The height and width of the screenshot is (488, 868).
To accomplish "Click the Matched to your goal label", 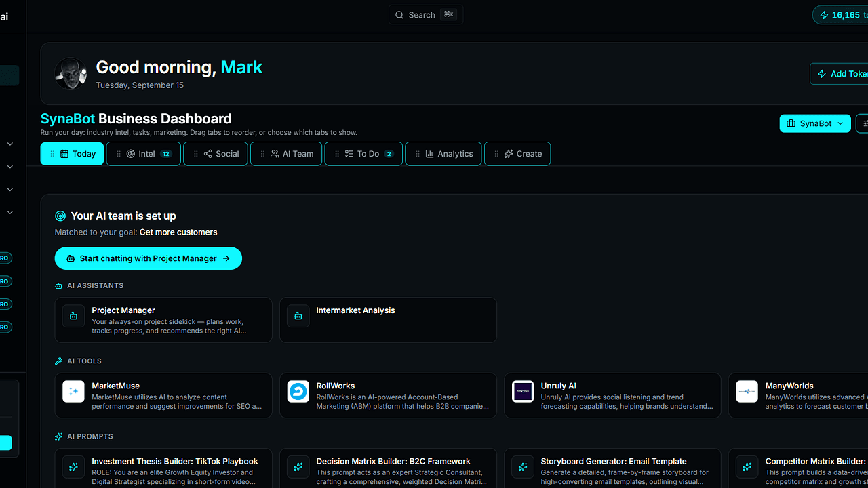I will click(x=96, y=232).
